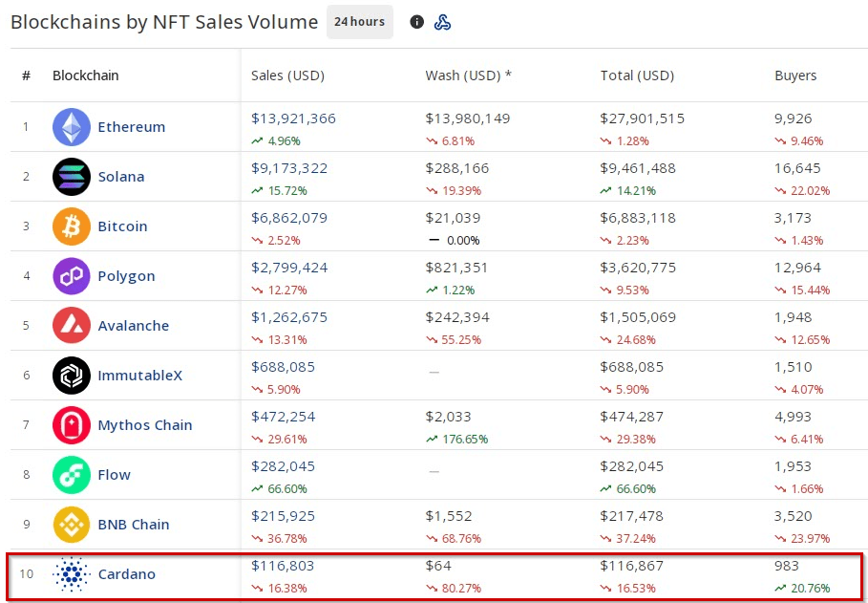Viewport: 868px width, 603px height.
Task: Click Solana sales value $9,173,322
Action: (x=289, y=168)
